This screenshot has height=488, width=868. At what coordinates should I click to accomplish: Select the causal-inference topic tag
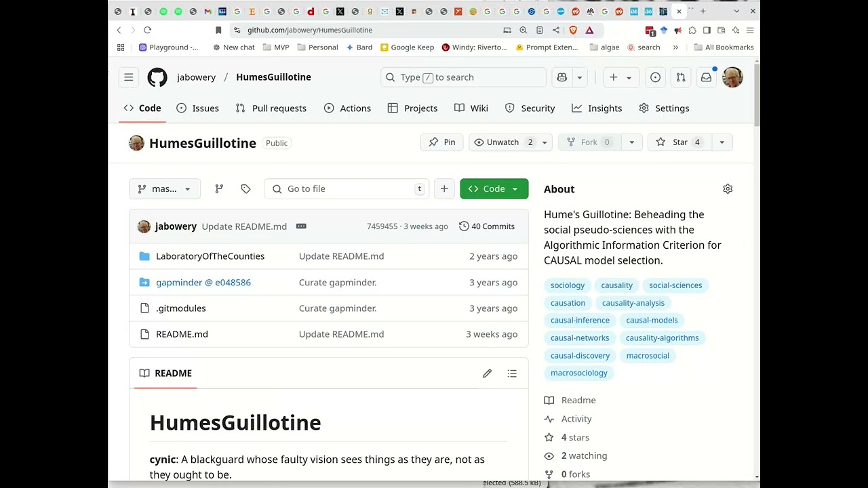click(580, 320)
